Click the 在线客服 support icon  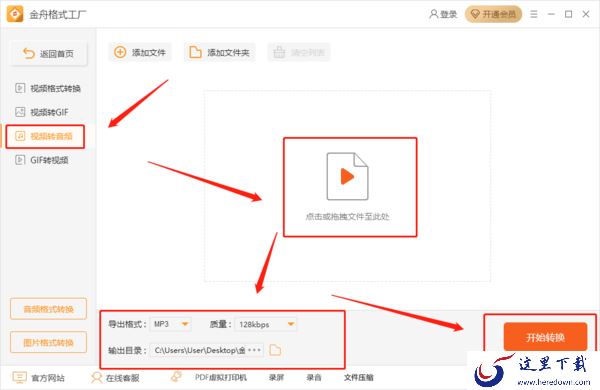coord(96,377)
